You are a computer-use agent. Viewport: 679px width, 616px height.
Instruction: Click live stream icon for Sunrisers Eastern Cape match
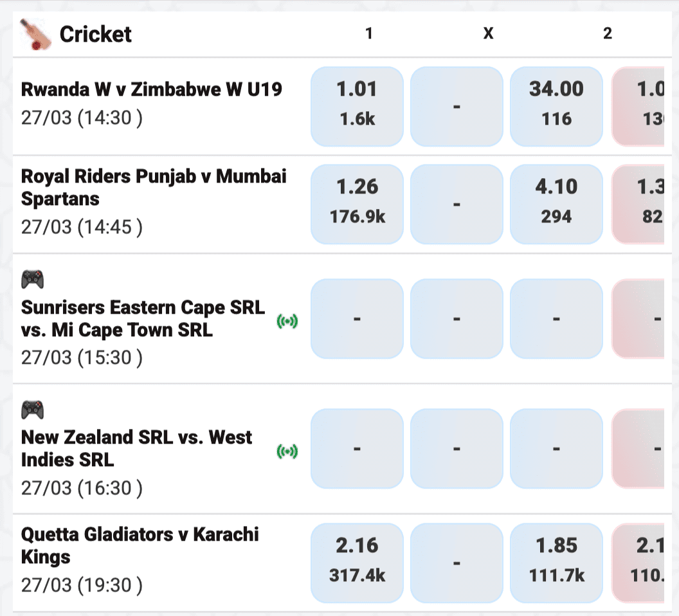(x=287, y=322)
